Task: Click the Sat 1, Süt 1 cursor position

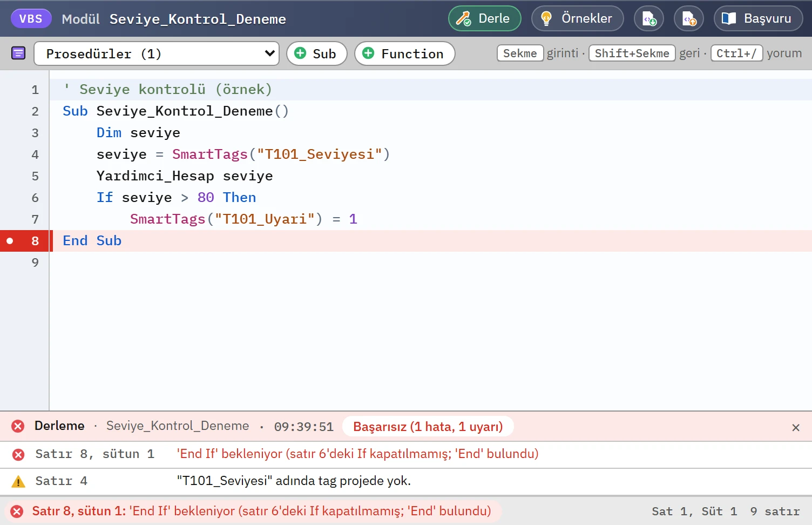Action: tap(694, 511)
